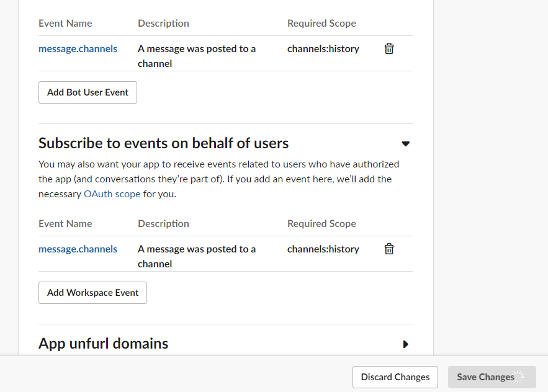This screenshot has height=392, width=548.
Task: Click Description header in bot events table
Action: [x=163, y=23]
